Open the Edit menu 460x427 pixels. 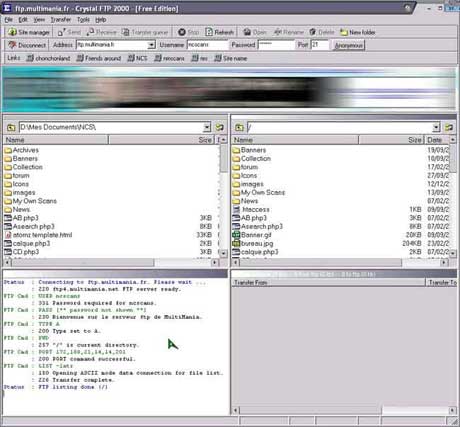tap(23, 20)
